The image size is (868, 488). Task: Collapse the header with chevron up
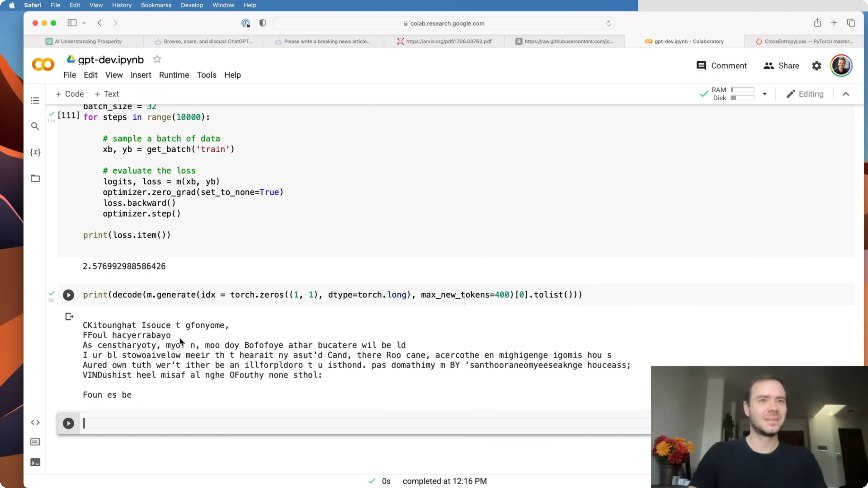point(846,94)
